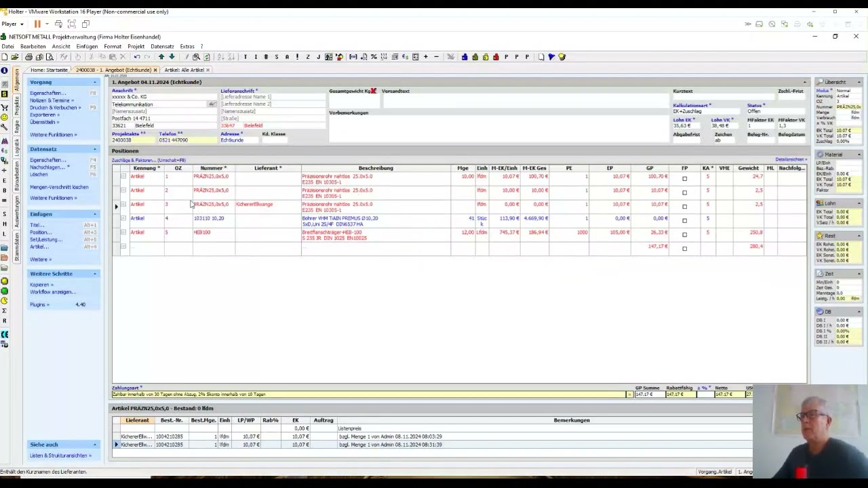868x488 pixels.
Task: Click the red figure toolbar icon
Action: (496, 57)
